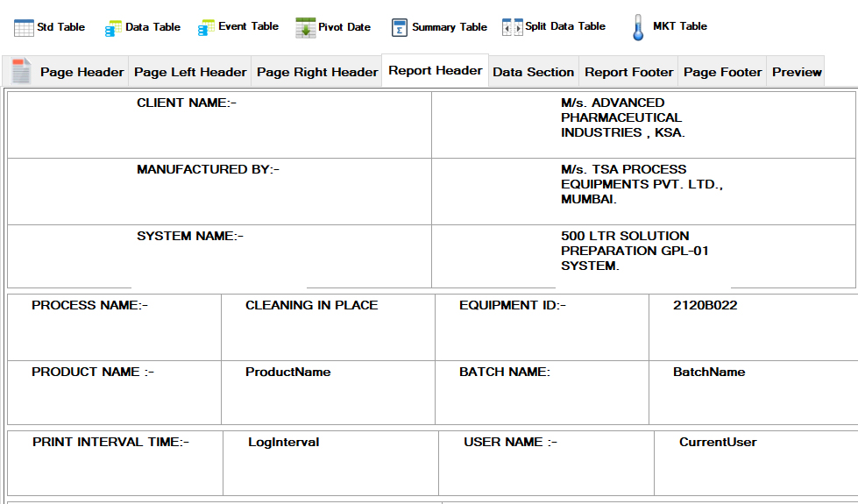Choose the Data Table label

pyautogui.click(x=152, y=27)
